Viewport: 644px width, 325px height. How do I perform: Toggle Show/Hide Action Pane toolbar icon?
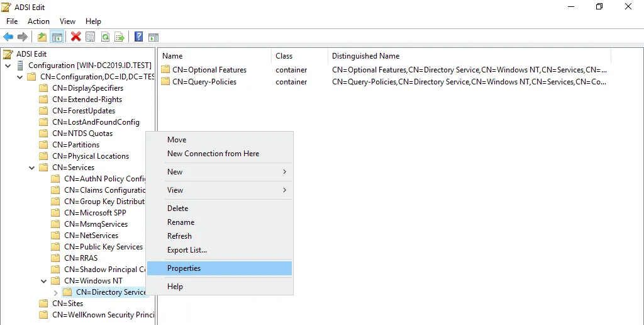pos(153,37)
